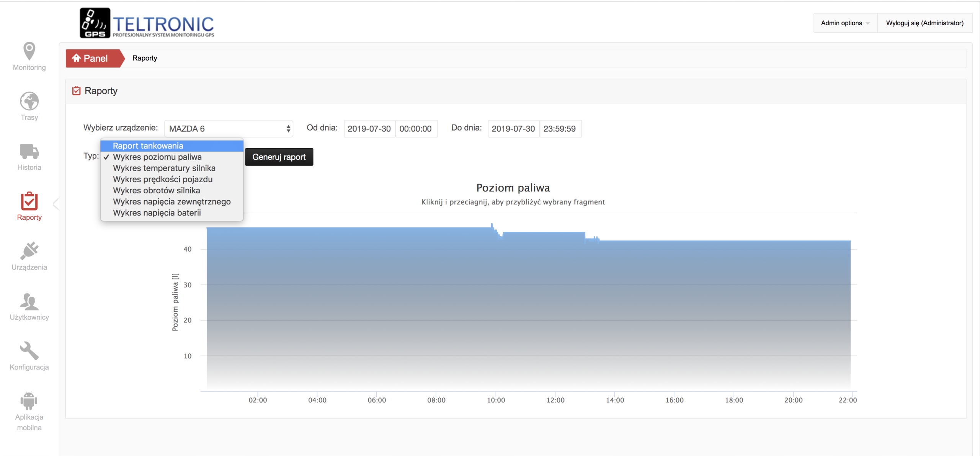
Task: Select Raport tankowania from type list
Action: point(148,146)
